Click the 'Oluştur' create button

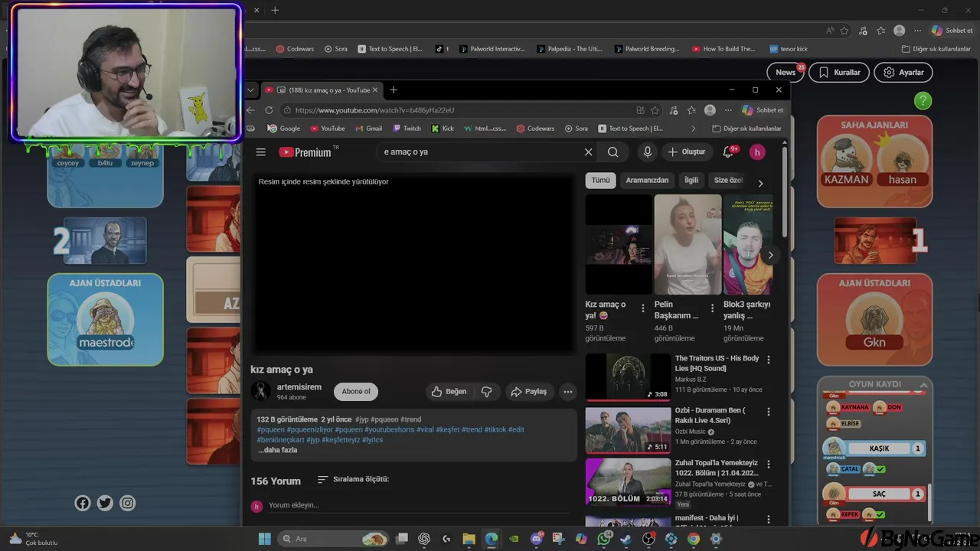pos(687,152)
